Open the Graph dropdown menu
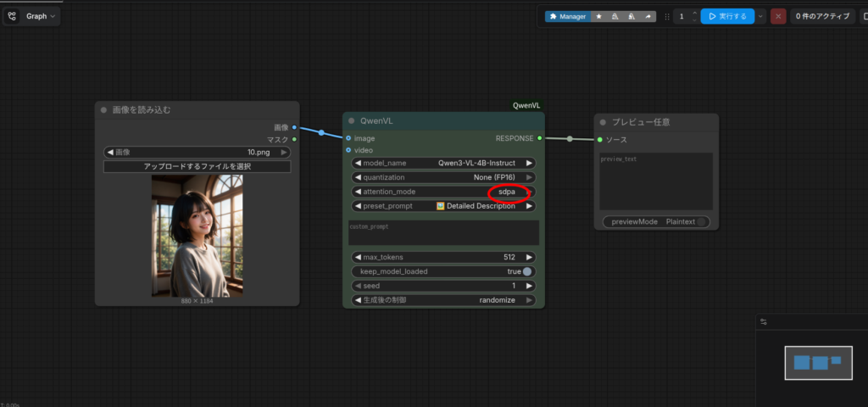Viewport: 868px width, 407px height. pyautogui.click(x=42, y=16)
